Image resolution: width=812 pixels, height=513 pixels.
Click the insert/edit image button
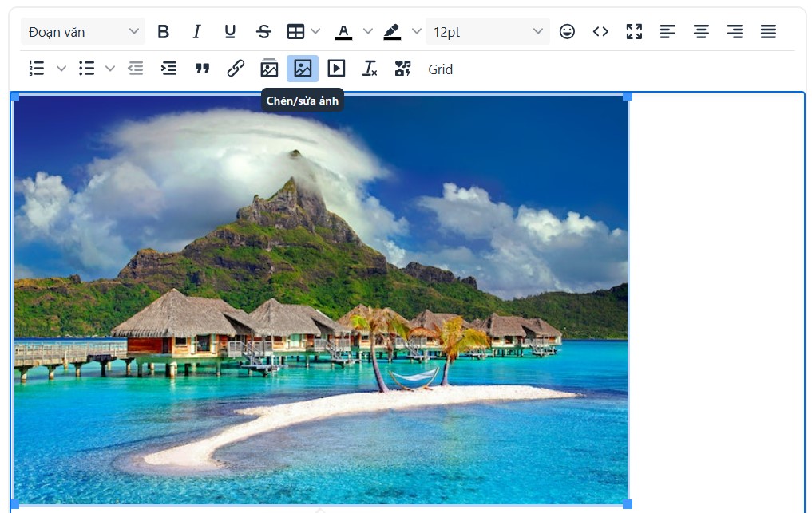(x=303, y=69)
